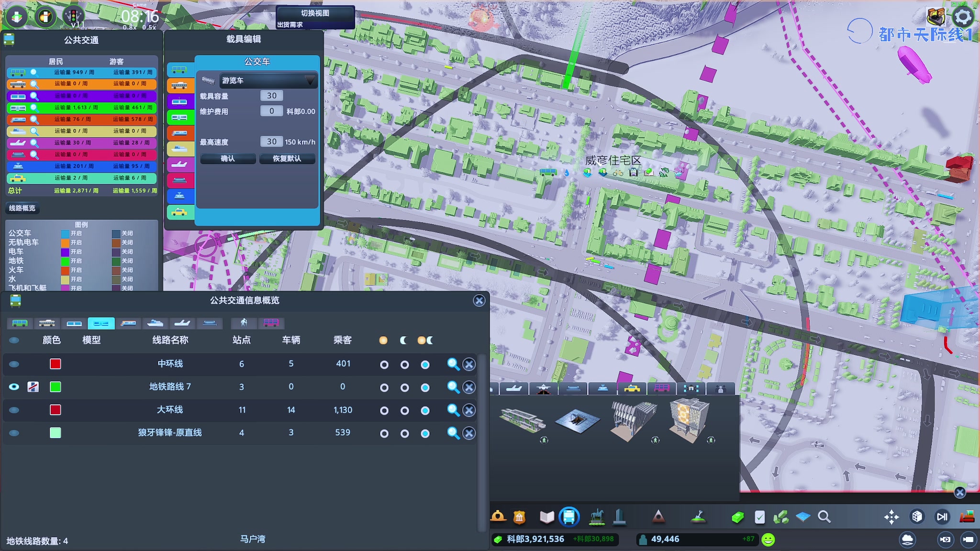
Task: Open the economy money panel icon
Action: tap(737, 517)
